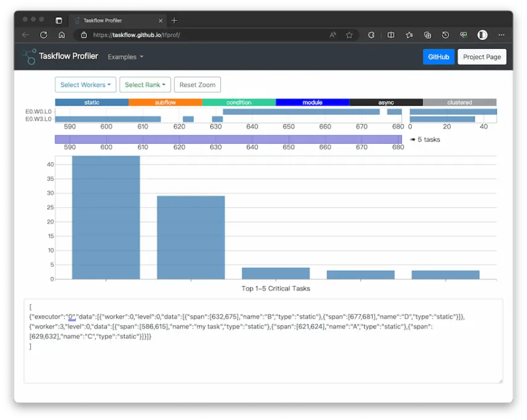Click the purple timeline brush range bar
The image size is (527, 420).
click(228, 139)
